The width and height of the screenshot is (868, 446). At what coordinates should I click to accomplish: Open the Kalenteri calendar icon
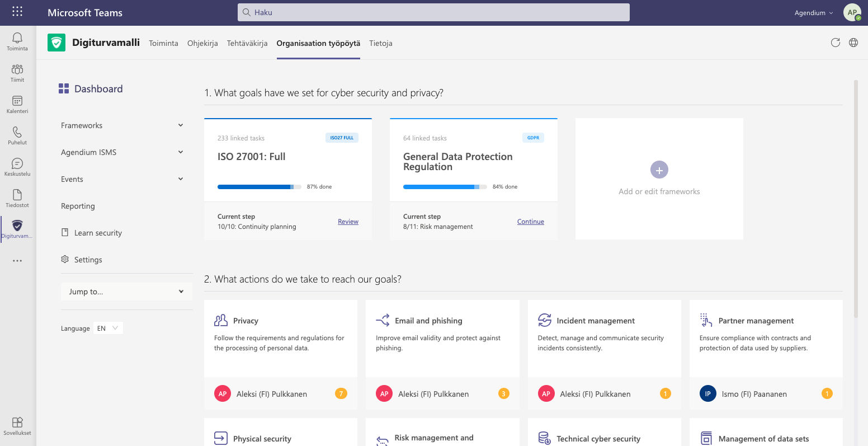(x=17, y=101)
